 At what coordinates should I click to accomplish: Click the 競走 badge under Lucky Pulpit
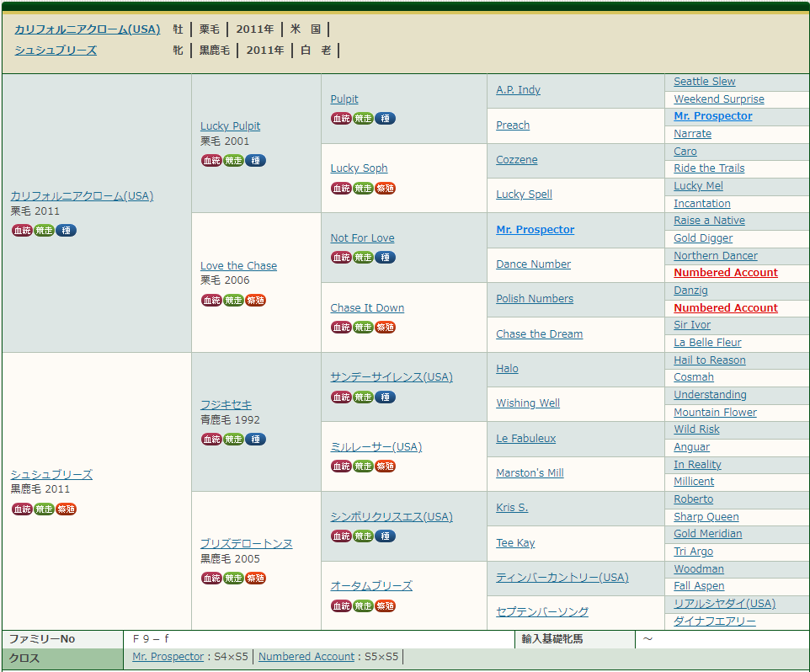(x=233, y=161)
